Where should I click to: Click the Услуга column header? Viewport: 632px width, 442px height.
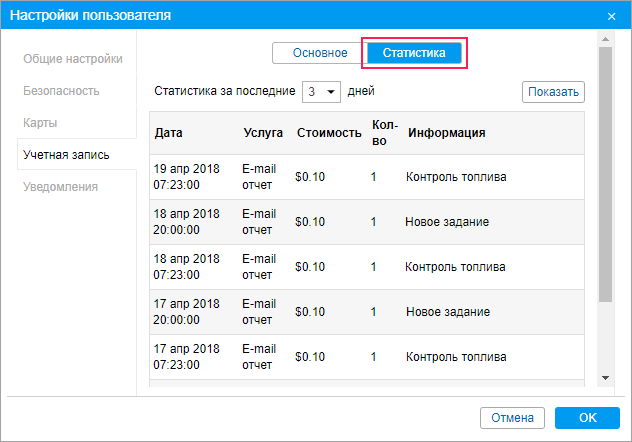(x=263, y=133)
